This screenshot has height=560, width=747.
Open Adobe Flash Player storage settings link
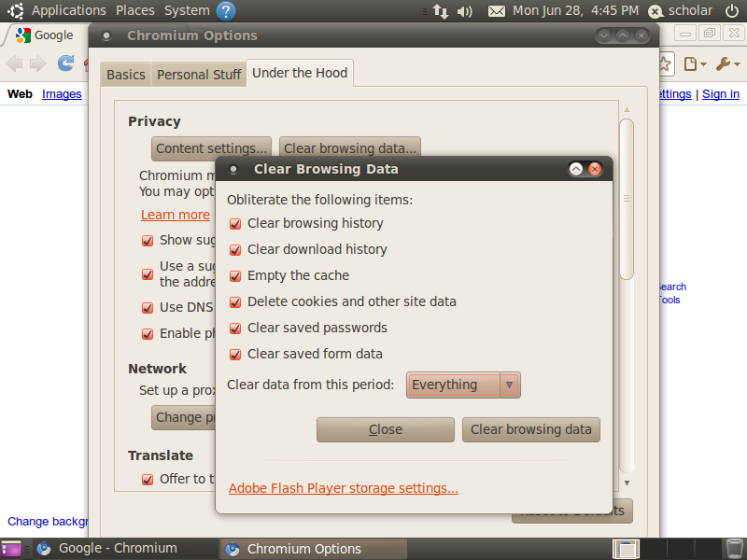pyautogui.click(x=344, y=488)
